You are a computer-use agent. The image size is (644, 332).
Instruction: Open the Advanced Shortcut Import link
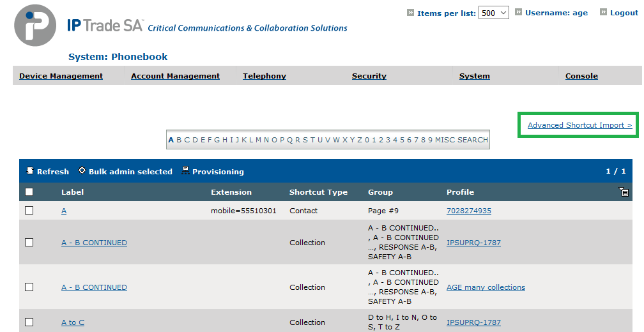[580, 125]
